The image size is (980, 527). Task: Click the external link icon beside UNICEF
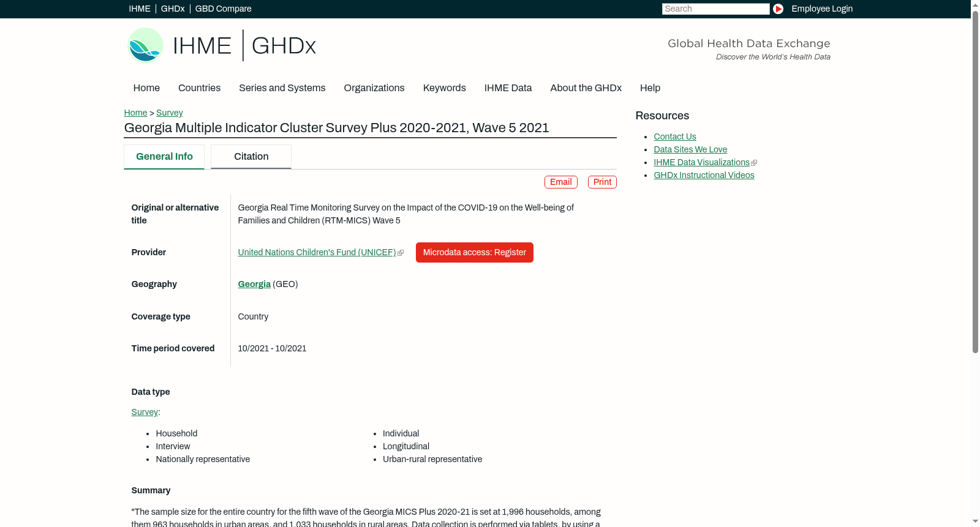click(401, 253)
